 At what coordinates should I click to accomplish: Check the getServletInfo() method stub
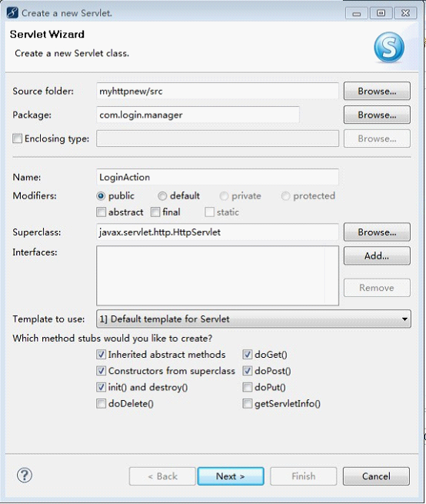(x=248, y=403)
